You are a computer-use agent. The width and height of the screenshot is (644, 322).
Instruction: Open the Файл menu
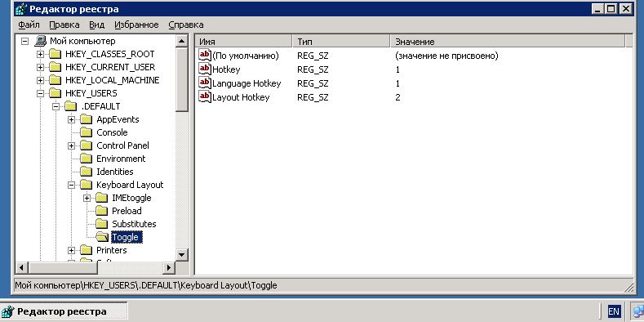point(29,25)
